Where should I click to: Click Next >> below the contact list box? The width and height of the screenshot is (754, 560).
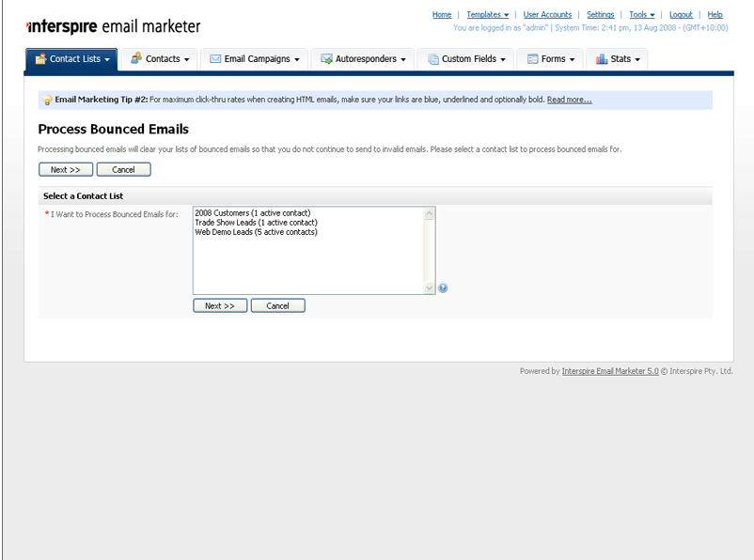pos(220,305)
